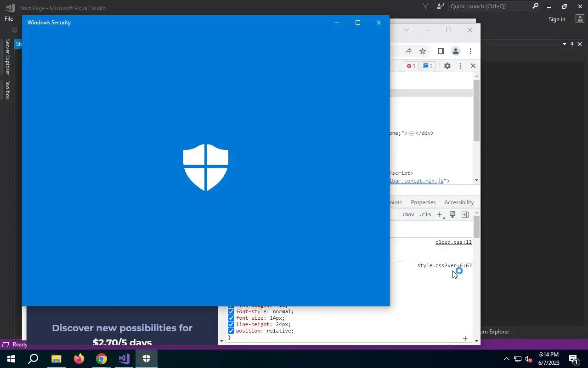
Task: Open the Toolbox side tab
Action: 7,90
